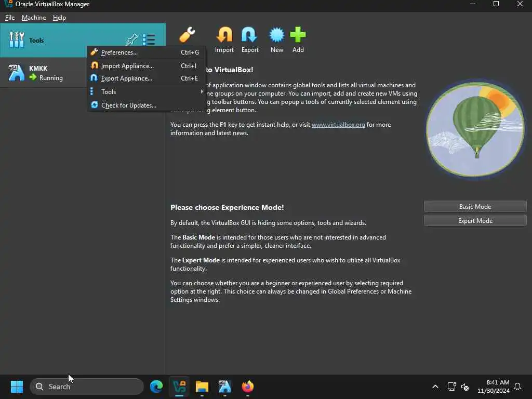Click the network tray icon
Image resolution: width=532 pixels, height=399 pixels.
click(451, 387)
